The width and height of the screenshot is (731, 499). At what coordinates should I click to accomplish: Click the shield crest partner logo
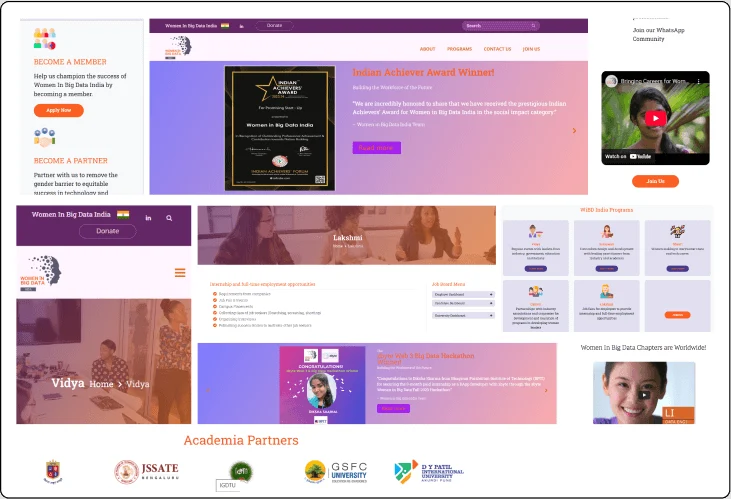pyautogui.click(x=53, y=471)
